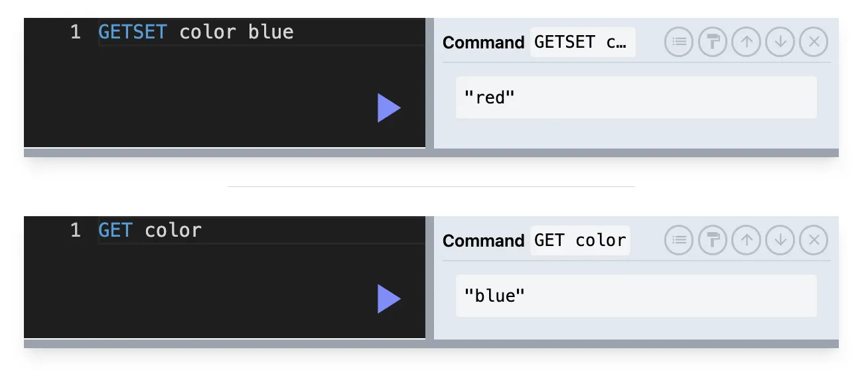Click line number 1 in the bottom editor
This screenshot has height=374, width=868.
(x=76, y=230)
